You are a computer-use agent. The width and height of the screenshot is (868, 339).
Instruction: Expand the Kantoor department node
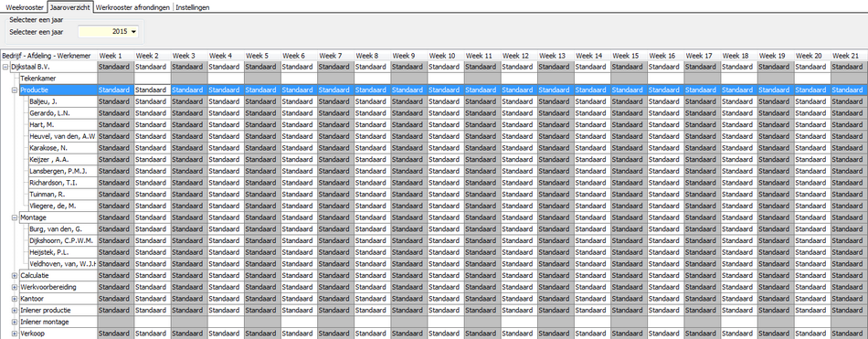(15, 299)
